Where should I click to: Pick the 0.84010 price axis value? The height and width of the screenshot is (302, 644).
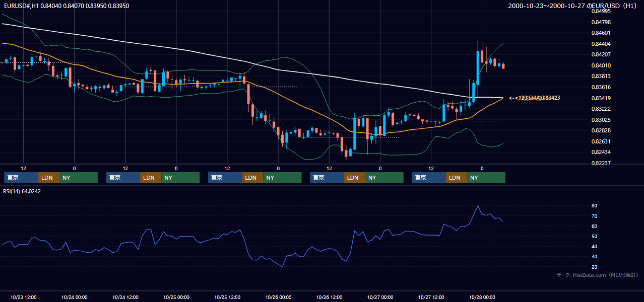pos(601,65)
